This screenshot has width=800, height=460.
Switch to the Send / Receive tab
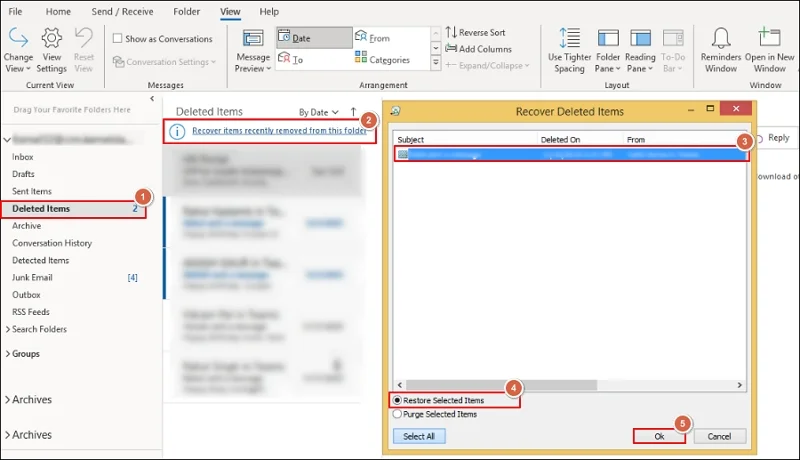click(x=122, y=11)
